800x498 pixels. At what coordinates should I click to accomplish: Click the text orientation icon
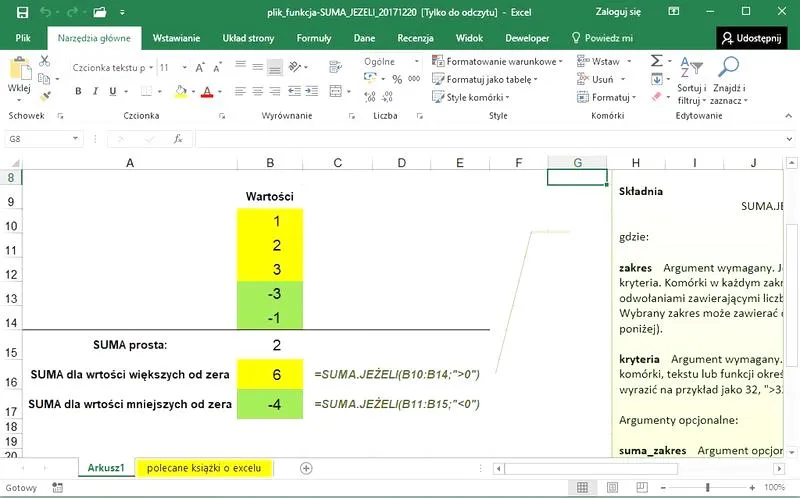point(295,67)
